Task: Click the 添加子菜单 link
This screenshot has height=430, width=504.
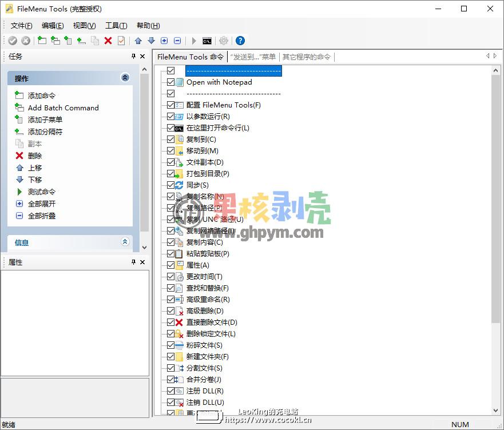Action: pyautogui.click(x=45, y=120)
